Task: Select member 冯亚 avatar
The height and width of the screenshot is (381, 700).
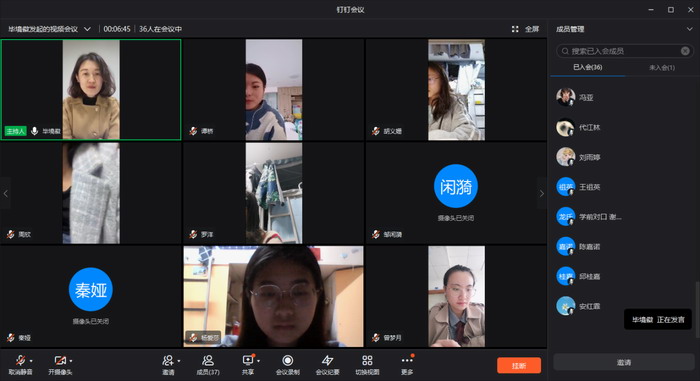Action: pos(566,97)
